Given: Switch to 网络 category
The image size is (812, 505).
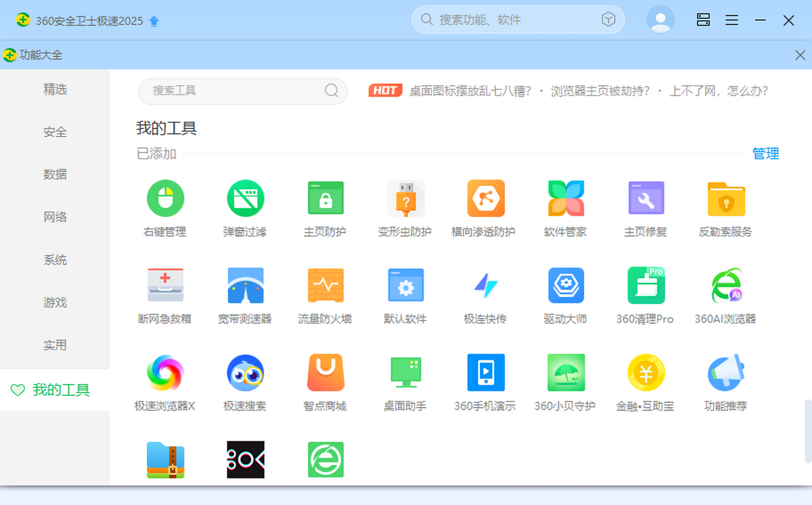Looking at the screenshot, I should click(55, 217).
